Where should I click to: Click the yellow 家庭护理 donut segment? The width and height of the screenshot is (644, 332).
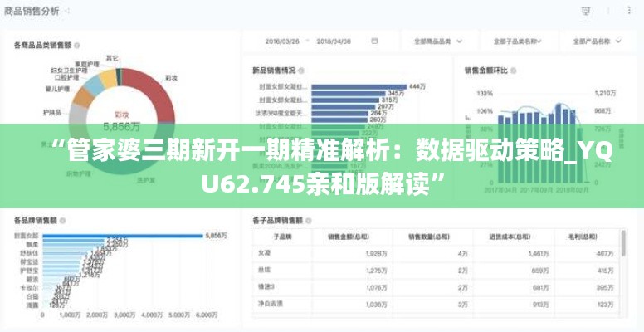click(x=109, y=79)
